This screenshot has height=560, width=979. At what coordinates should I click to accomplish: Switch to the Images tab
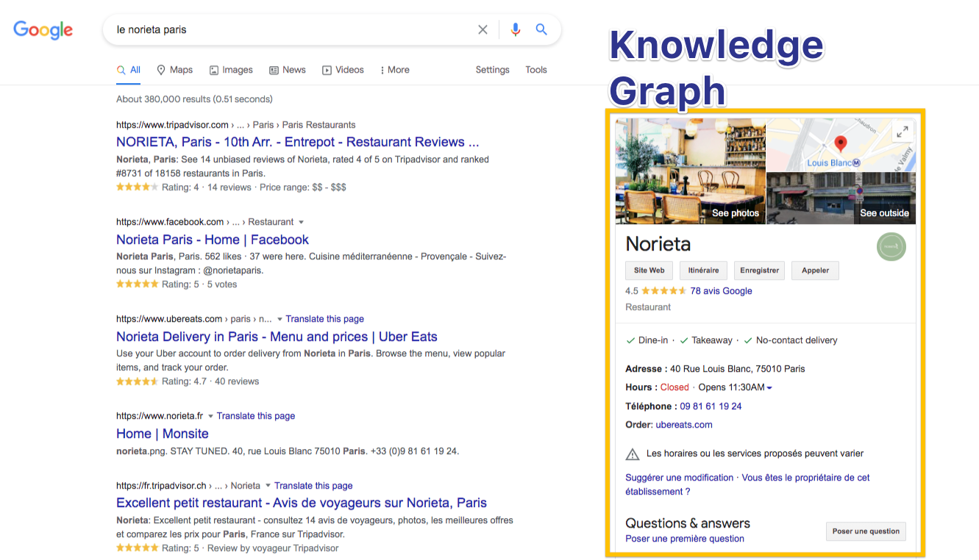coord(231,70)
